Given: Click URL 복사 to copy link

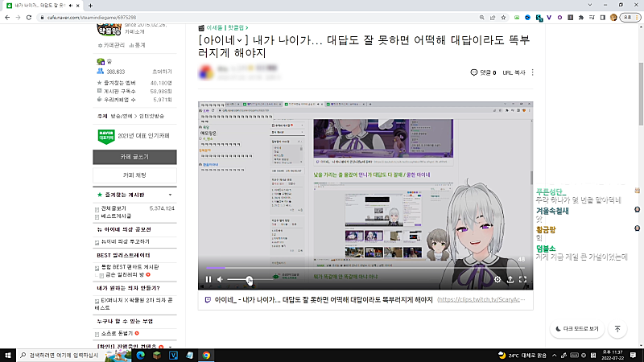Looking at the screenshot, I should (x=514, y=72).
